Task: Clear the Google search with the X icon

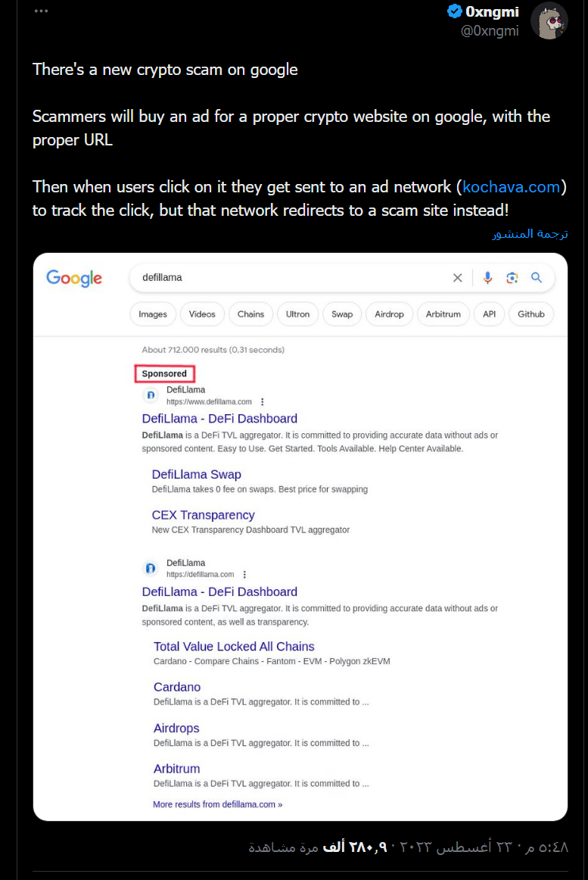Action: click(x=457, y=278)
